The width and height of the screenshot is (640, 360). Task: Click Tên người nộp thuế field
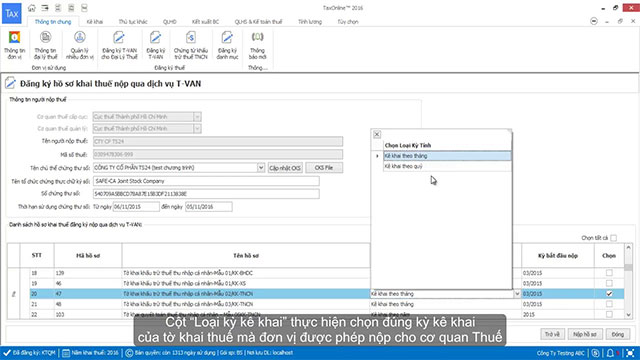(218, 142)
